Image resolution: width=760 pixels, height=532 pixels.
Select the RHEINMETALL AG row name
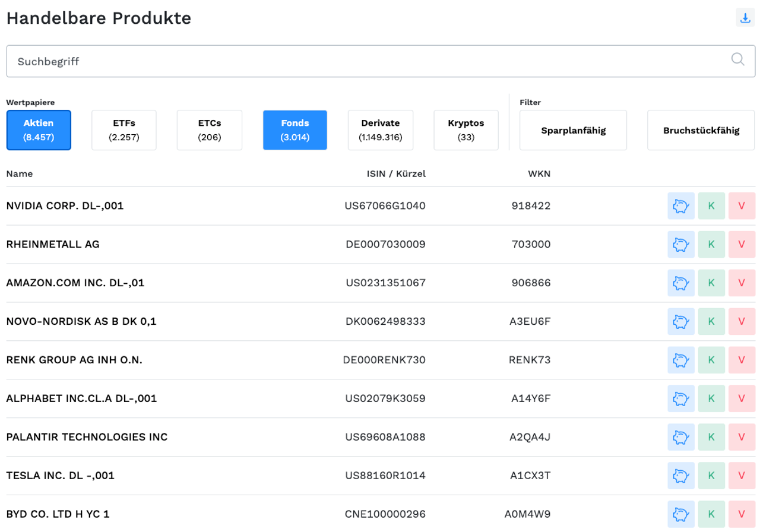[x=53, y=245]
